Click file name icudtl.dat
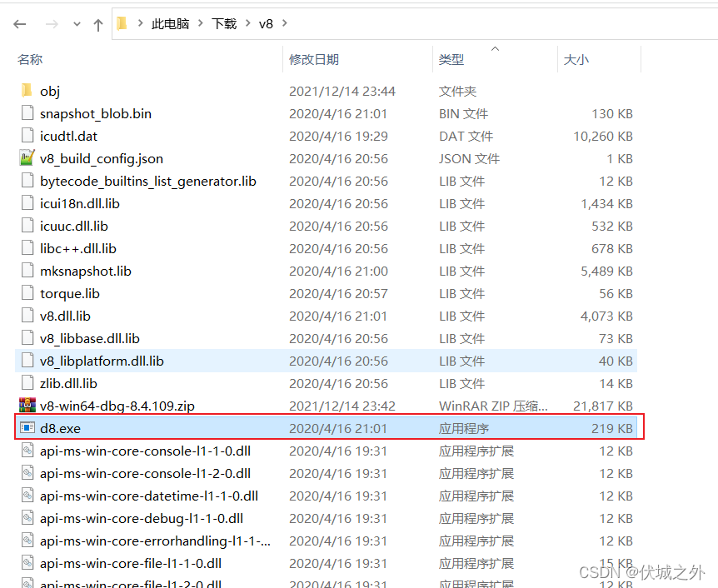This screenshot has width=718, height=588. (68, 136)
